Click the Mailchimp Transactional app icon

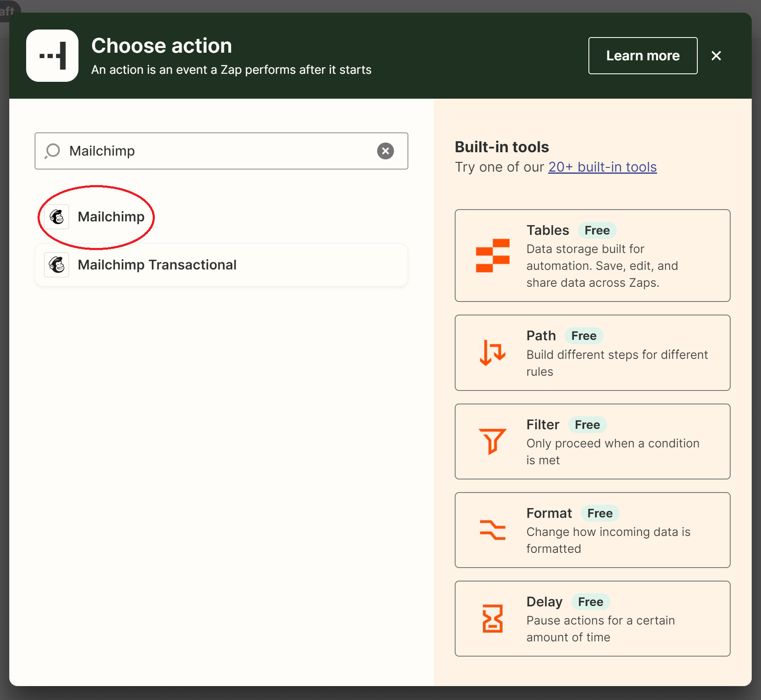tap(57, 265)
